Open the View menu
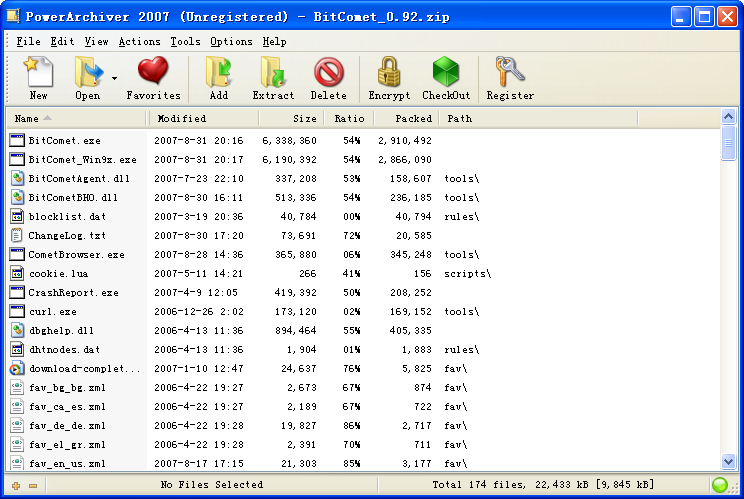 96,42
